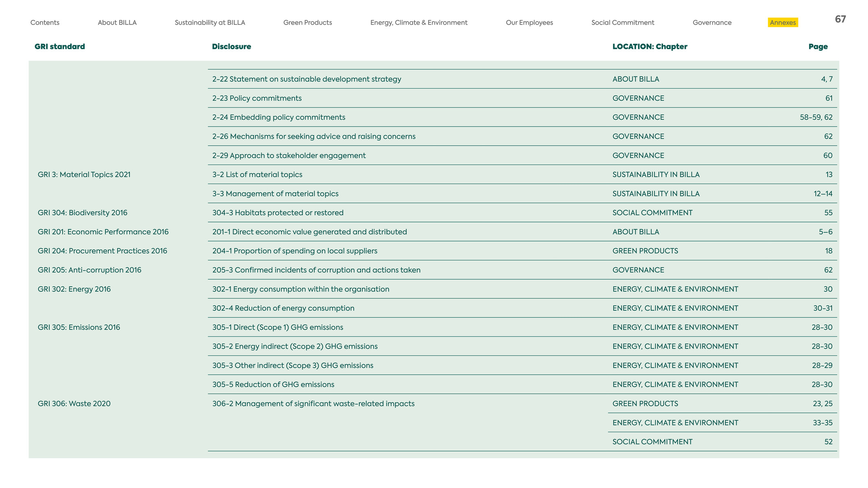This screenshot has height=488, width=868.
Task: Click the LOCATION: Chapter column header
Action: (650, 46)
